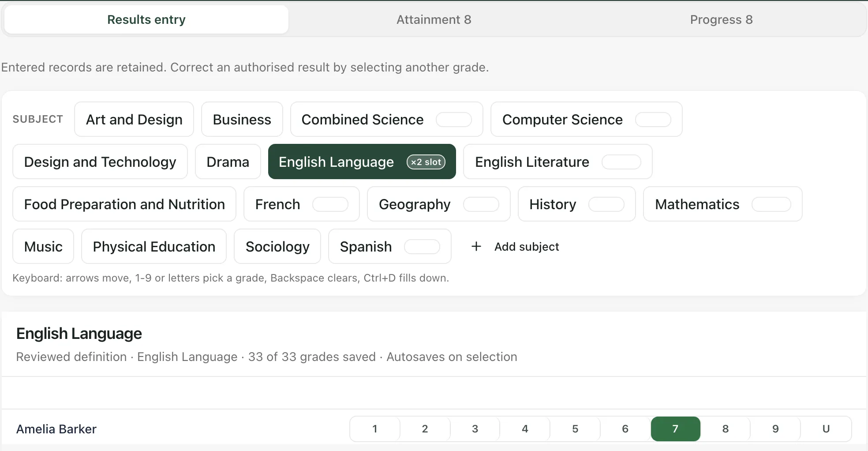This screenshot has width=868, height=451.
Task: Set Amelia Barker's grade to 8
Action: pos(726,428)
